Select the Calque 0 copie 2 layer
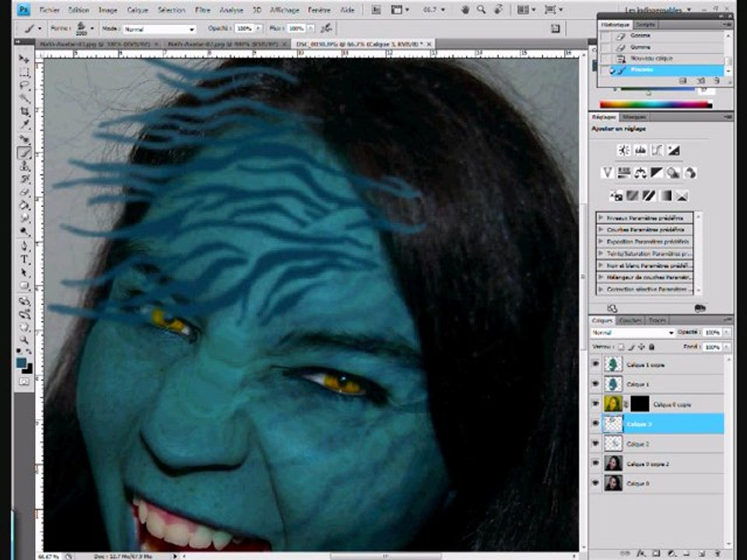 [662, 464]
